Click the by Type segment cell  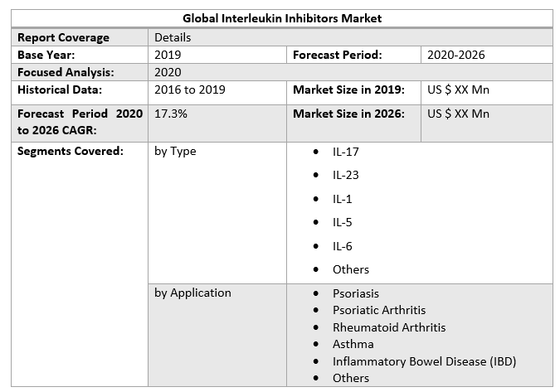click(x=175, y=151)
